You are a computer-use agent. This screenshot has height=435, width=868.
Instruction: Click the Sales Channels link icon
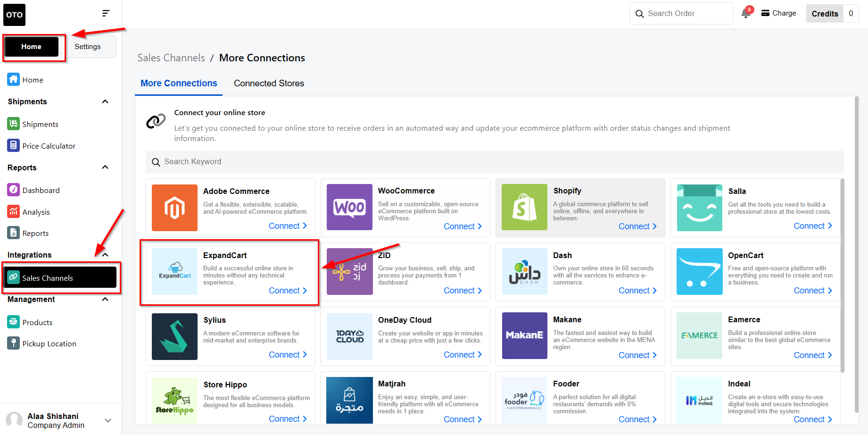14,277
